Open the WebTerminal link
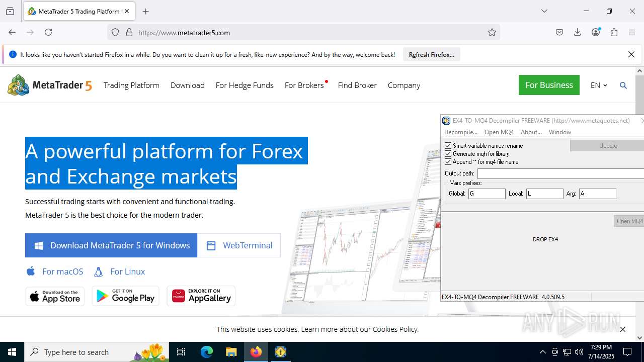The width and height of the screenshot is (644, 362). [239, 245]
